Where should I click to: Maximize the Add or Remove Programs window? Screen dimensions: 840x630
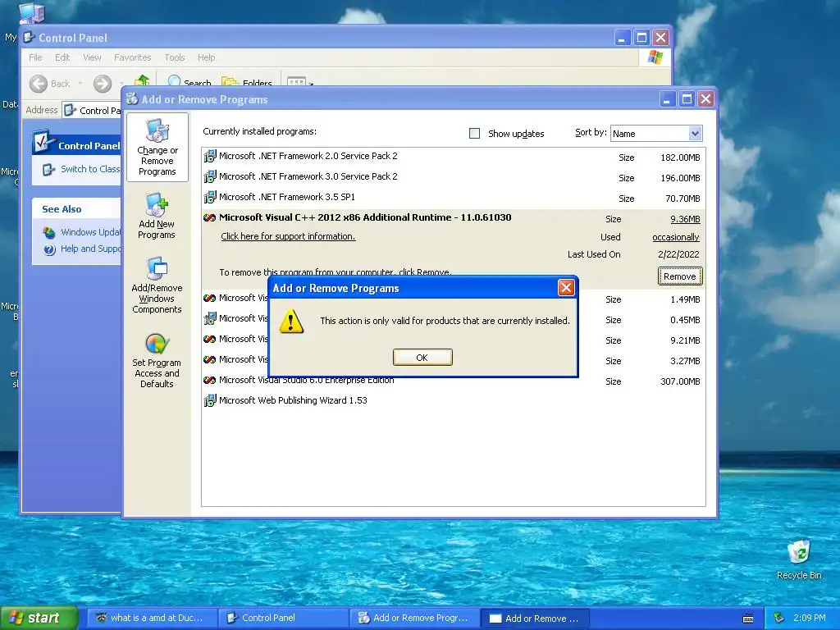pyautogui.click(x=687, y=99)
